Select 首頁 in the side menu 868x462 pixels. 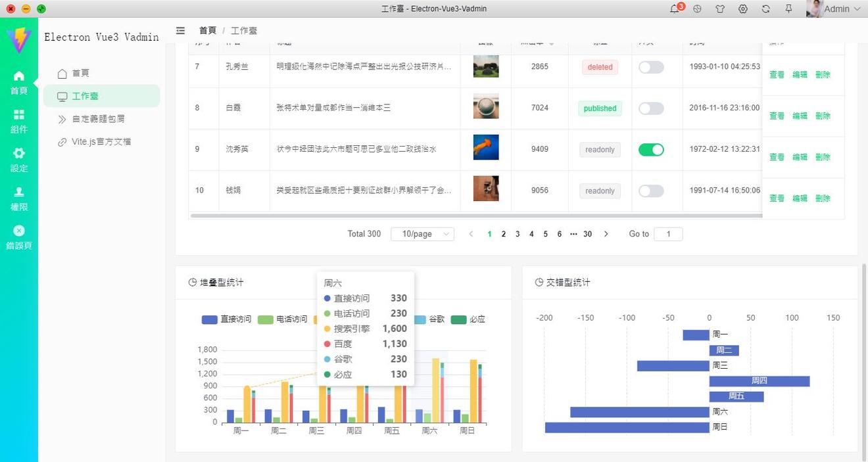[x=80, y=74]
